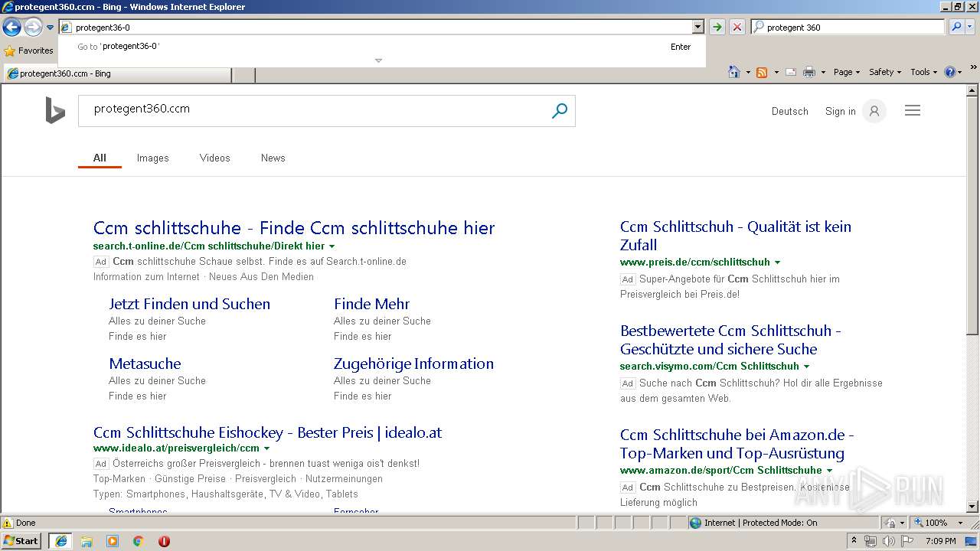Image resolution: width=980 pixels, height=551 pixels.
Task: Open 'Ccm Schlittschuh - Qualität ist kein Zufall'
Action: pyautogui.click(x=736, y=236)
